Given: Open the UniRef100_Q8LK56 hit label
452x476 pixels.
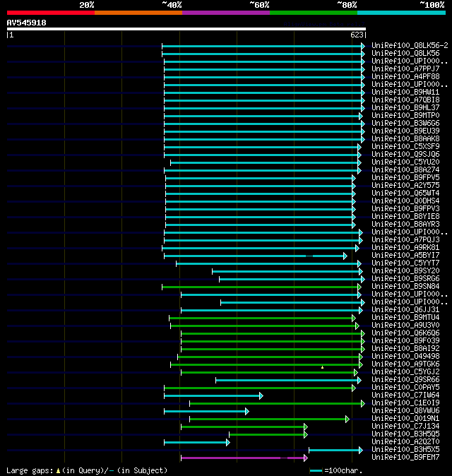Looking at the screenshot, I should tap(405, 54).
